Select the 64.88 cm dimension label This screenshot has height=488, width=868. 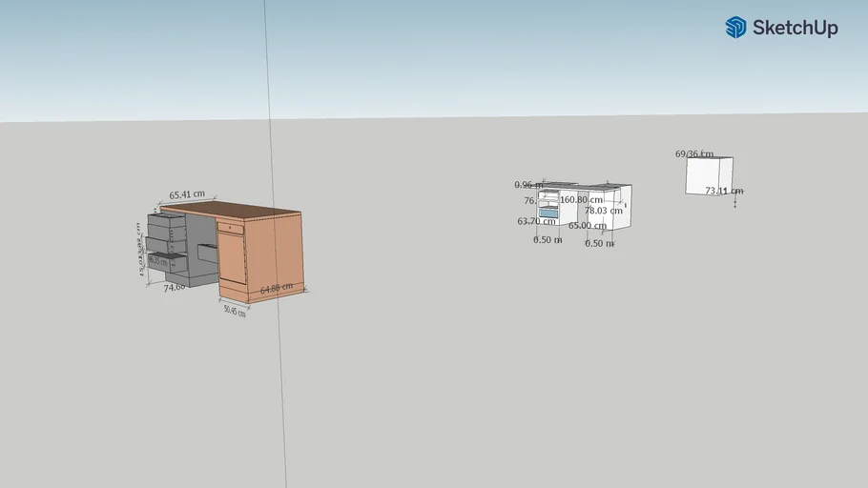[277, 289]
